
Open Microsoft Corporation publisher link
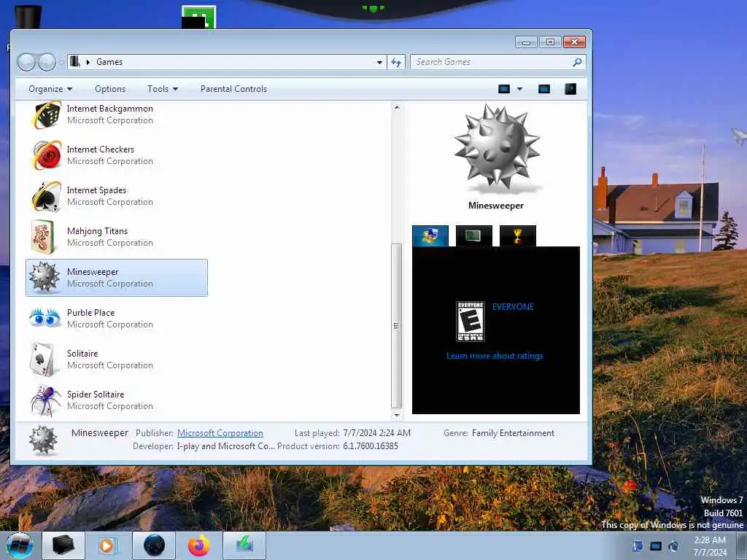point(220,433)
